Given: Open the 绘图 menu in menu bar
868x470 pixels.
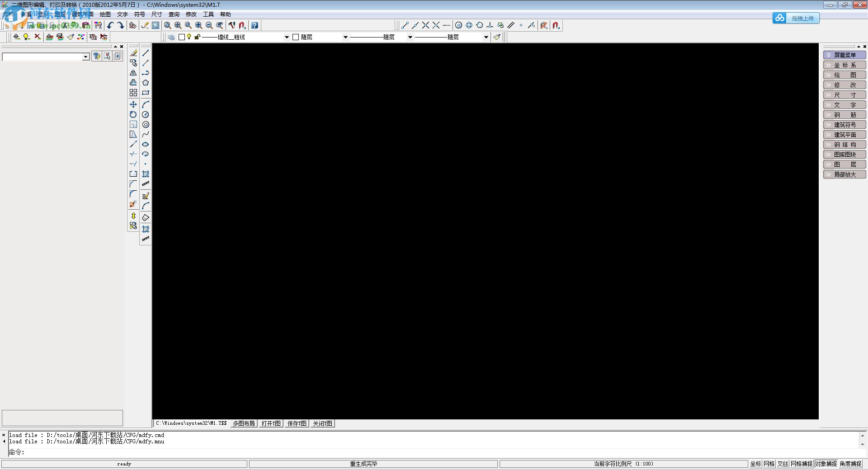Looking at the screenshot, I should click(x=105, y=14).
